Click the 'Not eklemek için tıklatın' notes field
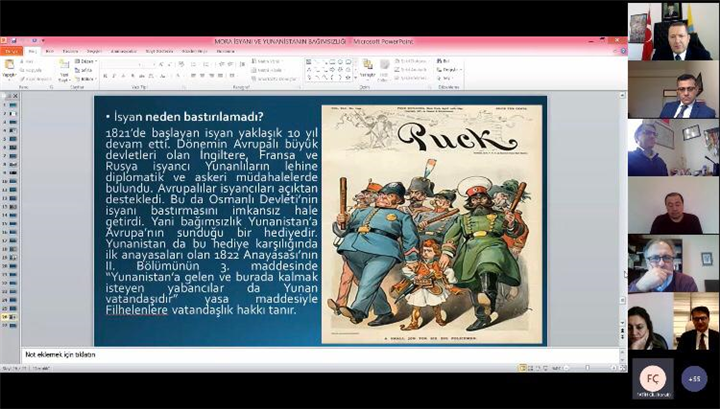720x409 pixels. (320, 355)
